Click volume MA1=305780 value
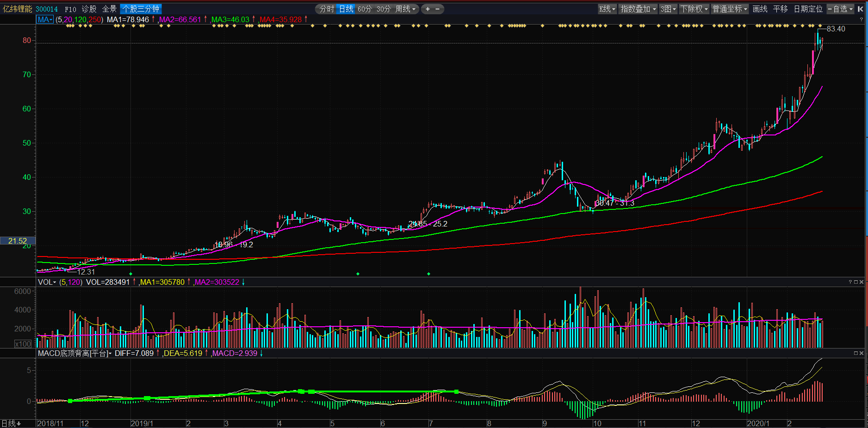Viewport: 868px width, 428px height. tap(162, 282)
